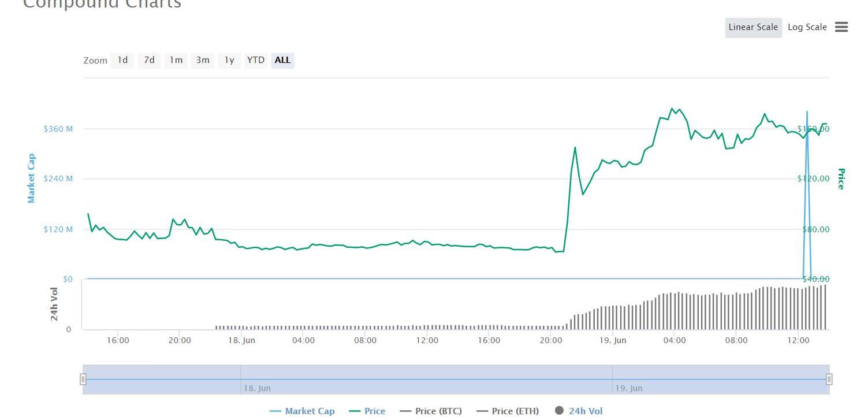The width and height of the screenshot is (868, 420).
Task: Set zoom range to 1d
Action: point(122,60)
